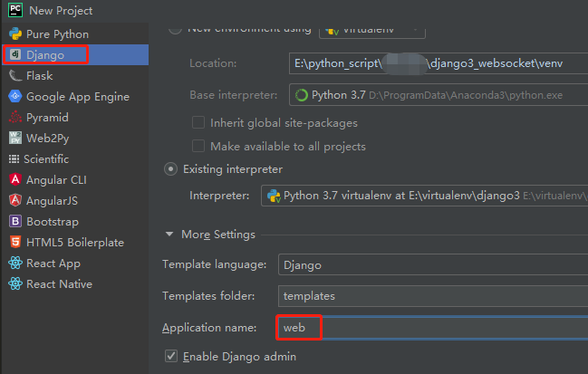Collapse the More Settings section
588x374 pixels.
[x=169, y=235]
